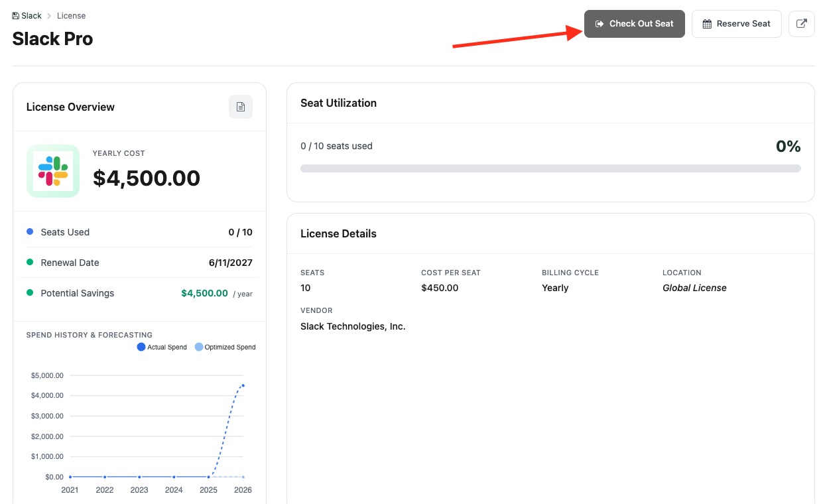Click the Reserve Seat button
823x504 pixels.
click(x=736, y=24)
